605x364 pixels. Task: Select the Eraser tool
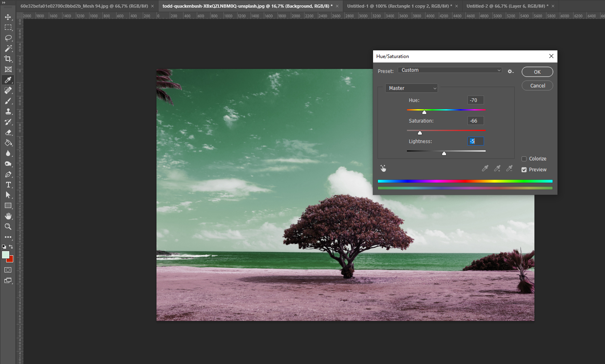coord(8,132)
